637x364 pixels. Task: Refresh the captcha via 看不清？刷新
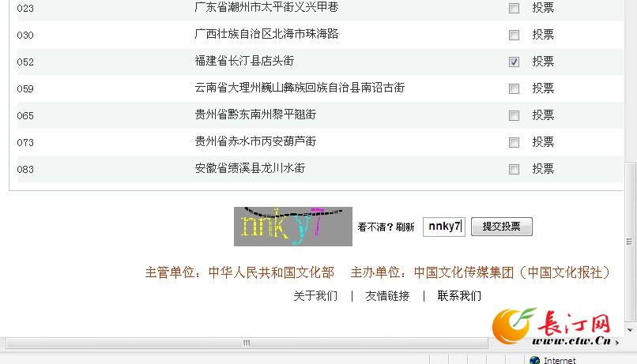[386, 227]
